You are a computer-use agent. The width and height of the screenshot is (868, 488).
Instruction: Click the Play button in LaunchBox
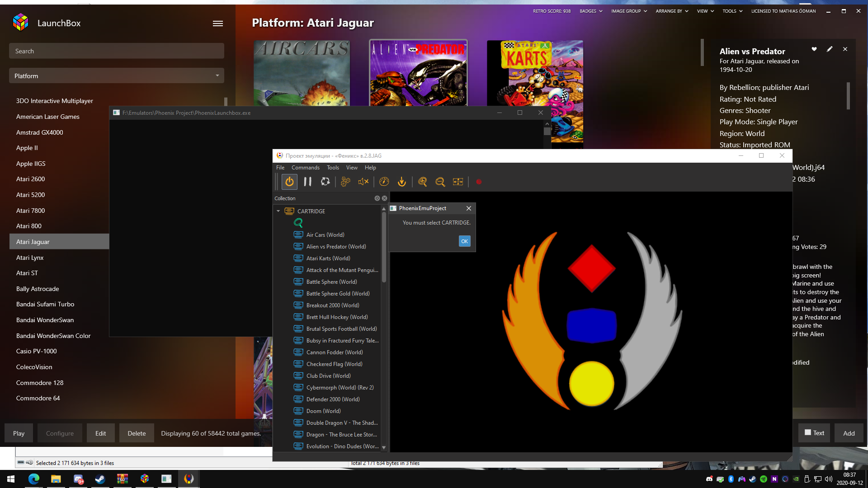tap(19, 433)
